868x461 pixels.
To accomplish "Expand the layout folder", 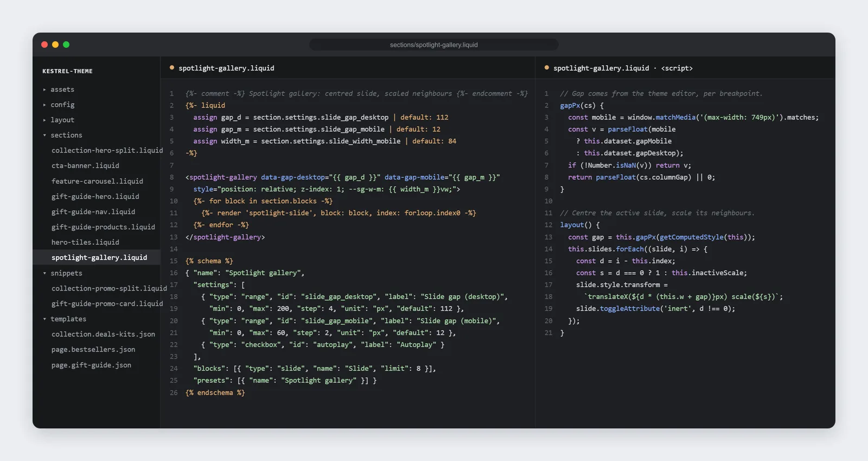I will [x=59, y=120].
